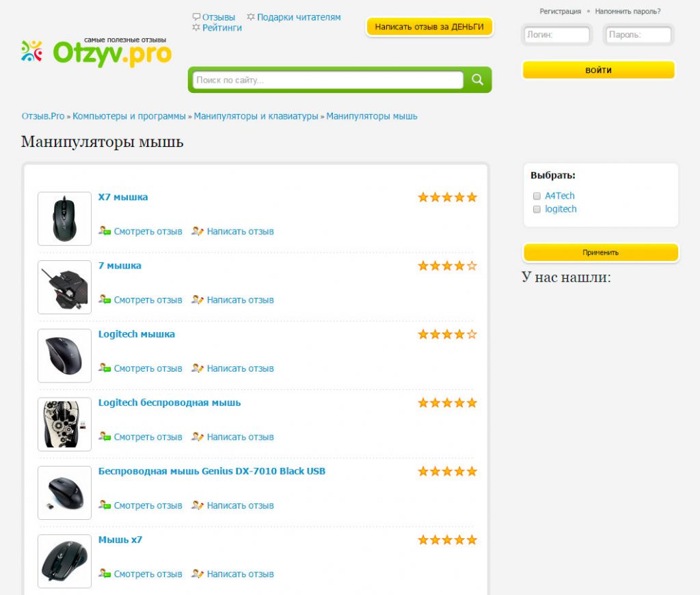700x595 pixels.
Task: Tick the A4Tech filter checkbox
Action: pyautogui.click(x=537, y=196)
